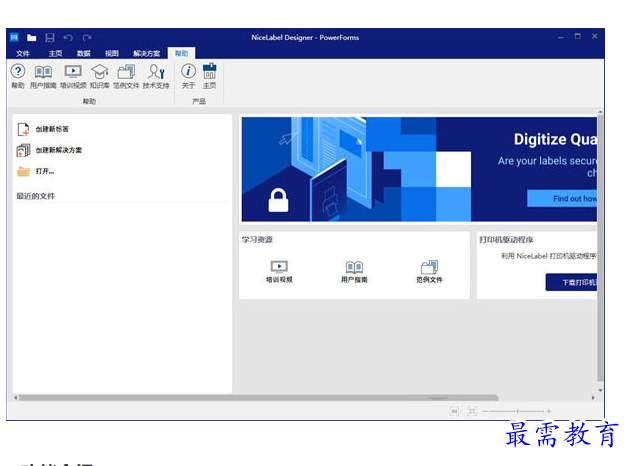Click the yellow folder Open icon
The height and width of the screenshot is (466, 627).
(x=23, y=172)
